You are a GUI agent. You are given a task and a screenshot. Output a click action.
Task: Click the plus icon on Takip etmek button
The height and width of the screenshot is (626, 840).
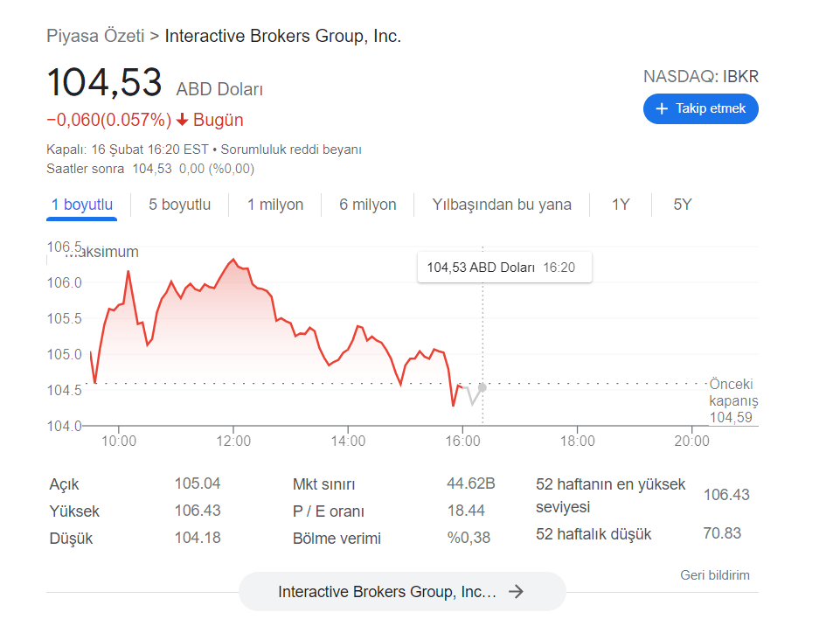pyautogui.click(x=662, y=108)
